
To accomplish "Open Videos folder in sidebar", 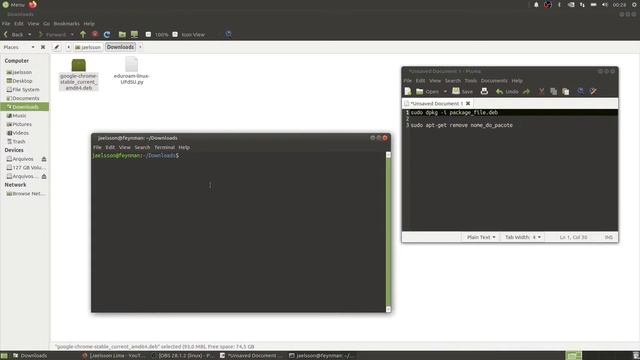I will [x=20, y=133].
